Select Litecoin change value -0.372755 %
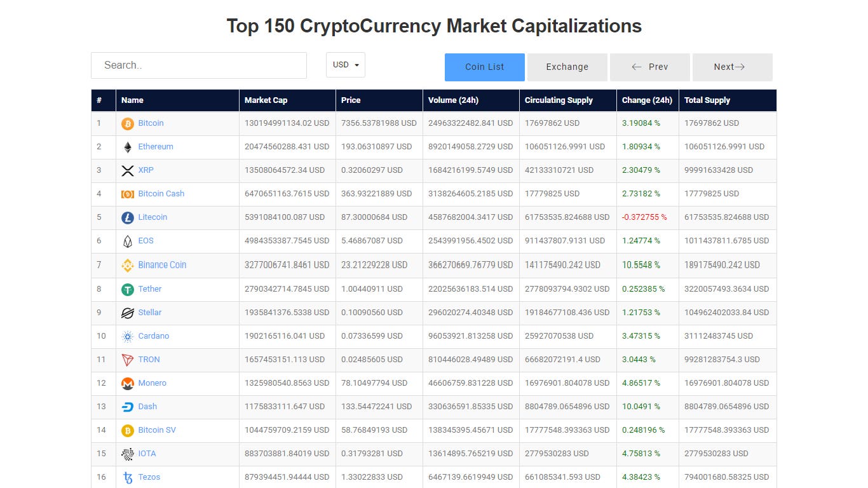868x488 pixels. (x=644, y=217)
